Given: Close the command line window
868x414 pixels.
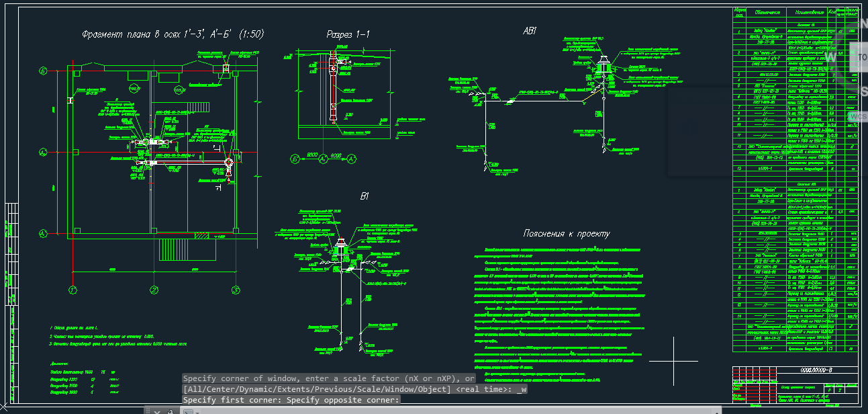Looking at the screenshot, I should click(x=157, y=412).
